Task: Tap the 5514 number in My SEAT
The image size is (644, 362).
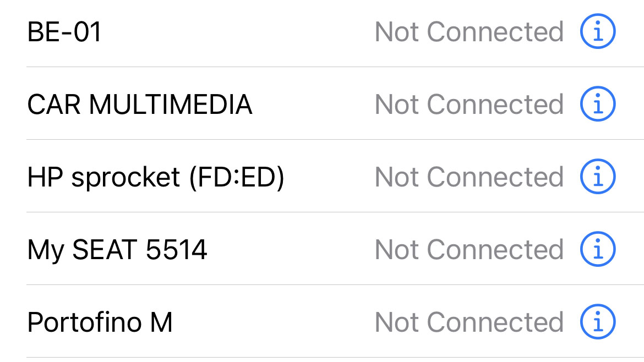Action: click(177, 250)
